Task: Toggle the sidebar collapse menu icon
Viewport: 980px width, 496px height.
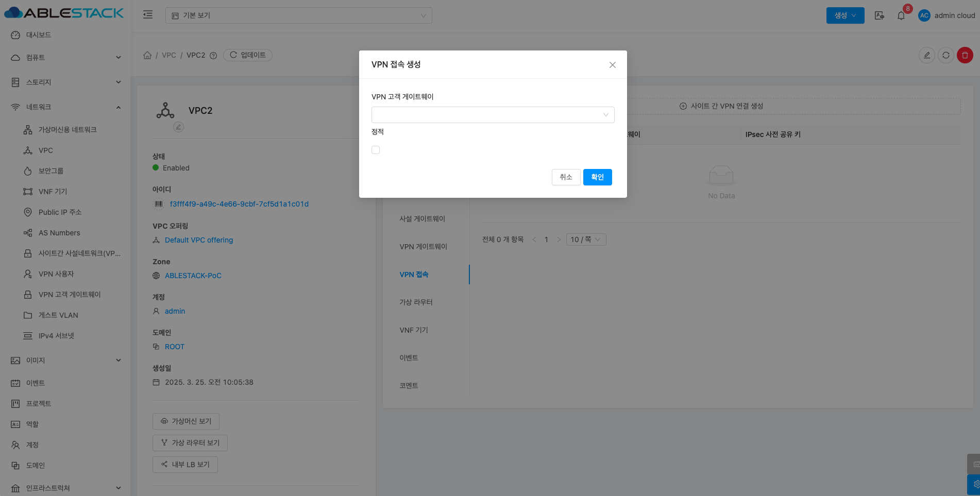Action: [148, 15]
